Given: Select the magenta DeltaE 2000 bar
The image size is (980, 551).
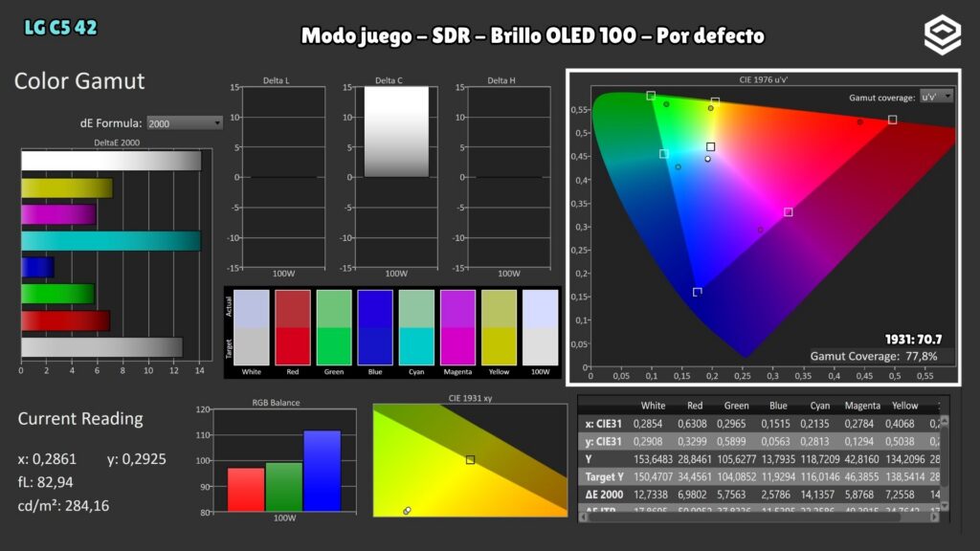Looking at the screenshot, I should [x=58, y=214].
